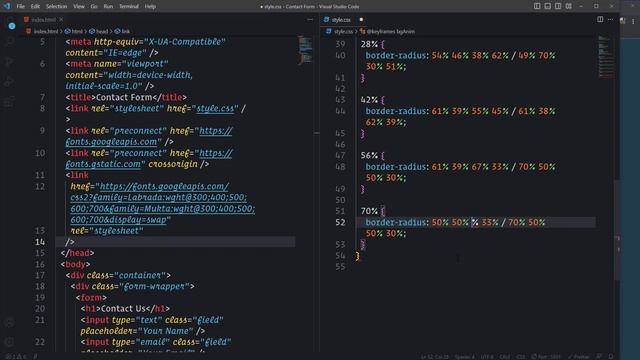Click Prettier status bar item
640x360 pixels.
[x=579, y=357]
